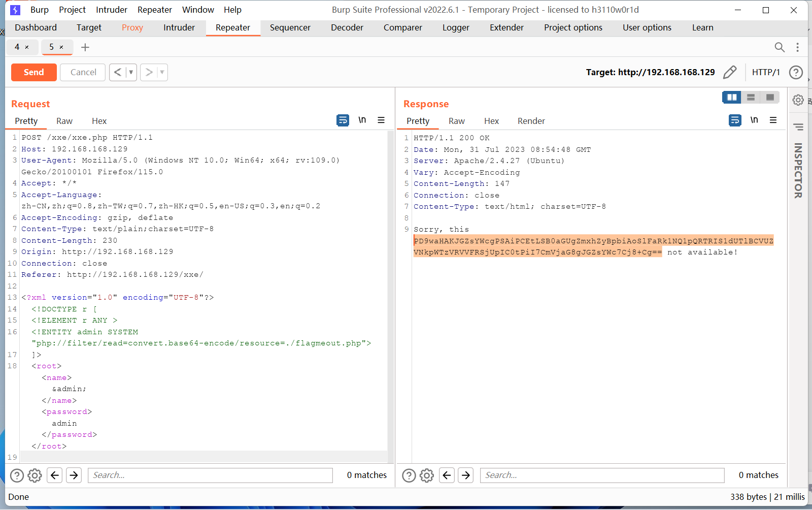Toggle non-printable characters in Response panel
The width and height of the screenshot is (812, 510).
click(754, 120)
